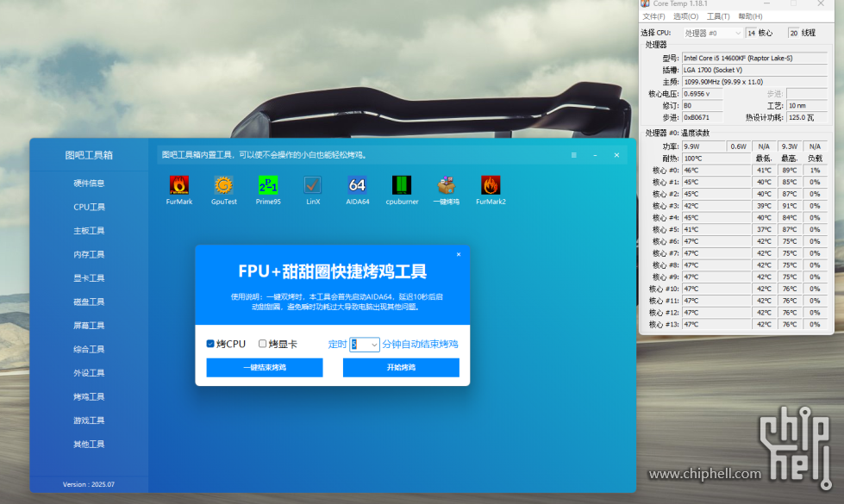Open the 内存工具 category
Image resolution: width=844 pixels, height=504 pixels.
click(x=89, y=254)
